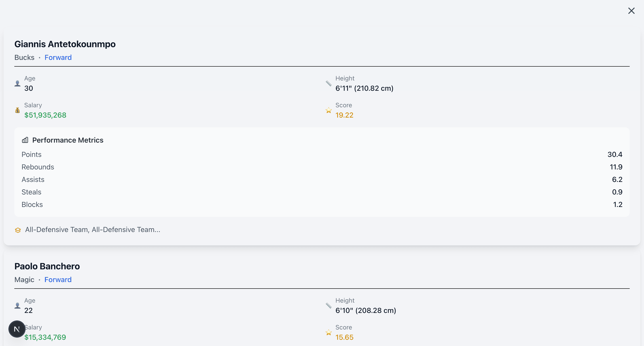Select the Giannis Antetokounmpo name heading
Viewport: 644px width, 346px height.
pos(65,44)
